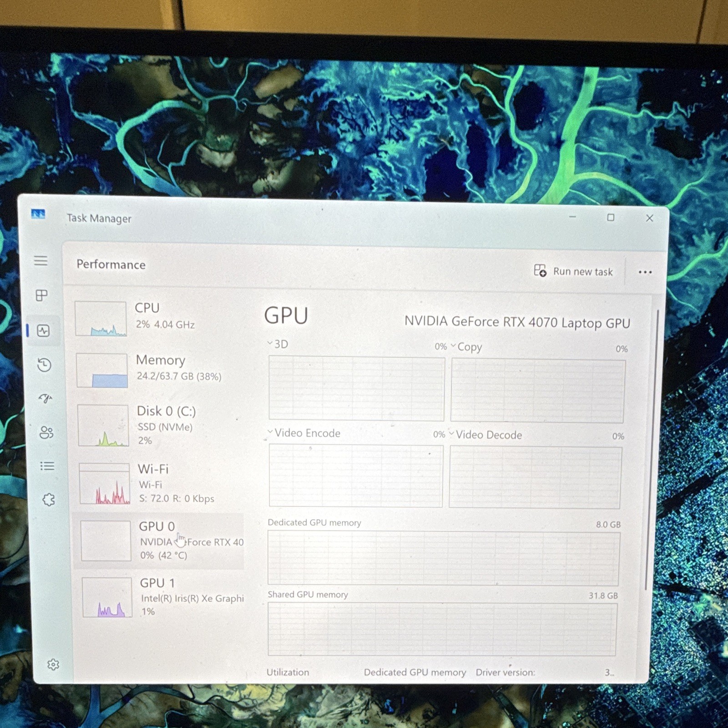Click the 0% (42 °C) GPU temperature text
The height and width of the screenshot is (728, 728).
pyautogui.click(x=163, y=555)
